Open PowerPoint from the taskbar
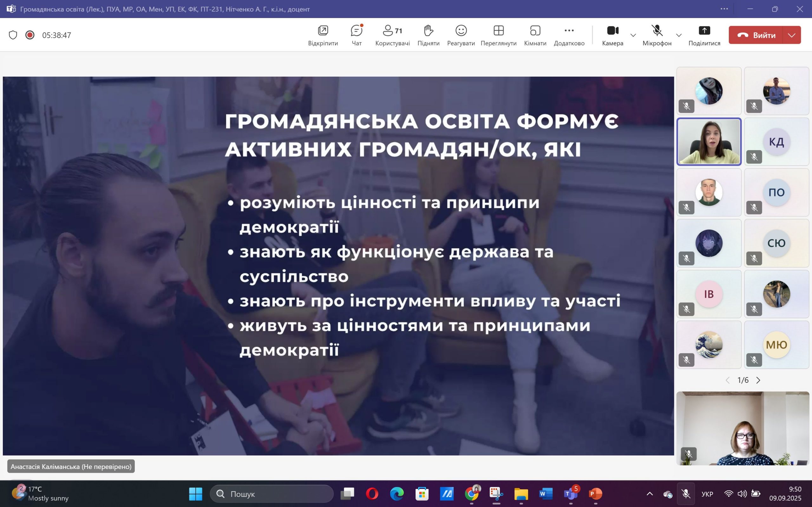Image resolution: width=812 pixels, height=507 pixels. point(595,494)
